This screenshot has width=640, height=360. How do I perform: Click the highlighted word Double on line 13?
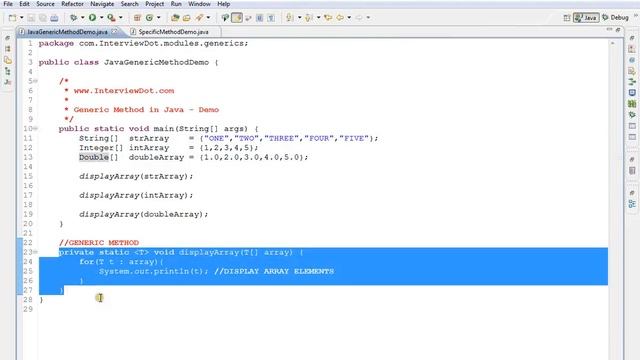tap(94, 157)
